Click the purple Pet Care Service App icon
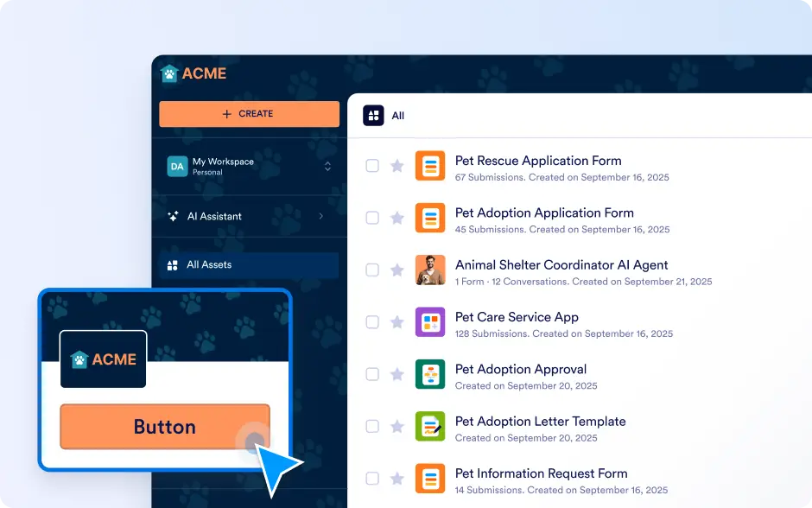 (429, 322)
